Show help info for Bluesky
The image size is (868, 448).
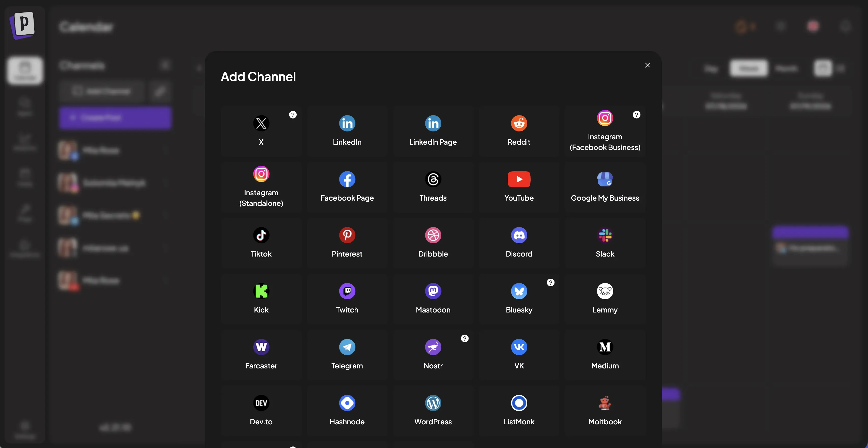tap(551, 282)
